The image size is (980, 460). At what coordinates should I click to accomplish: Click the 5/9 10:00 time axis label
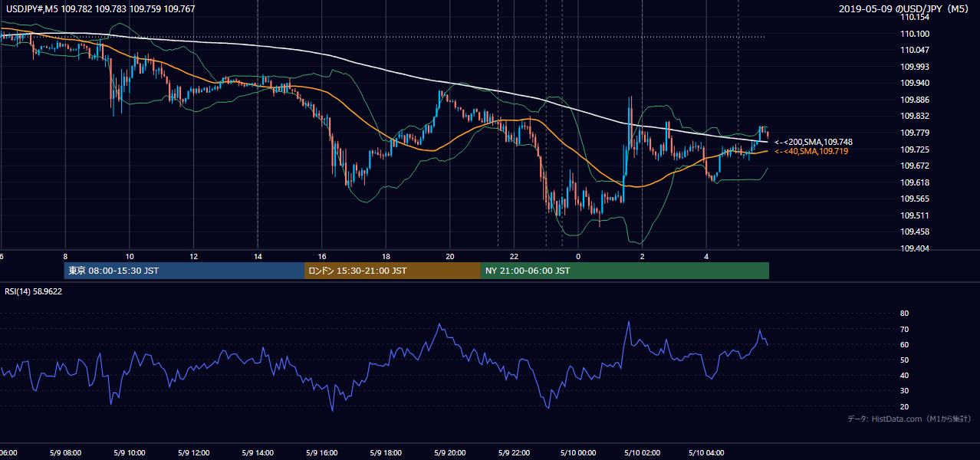[129, 452]
